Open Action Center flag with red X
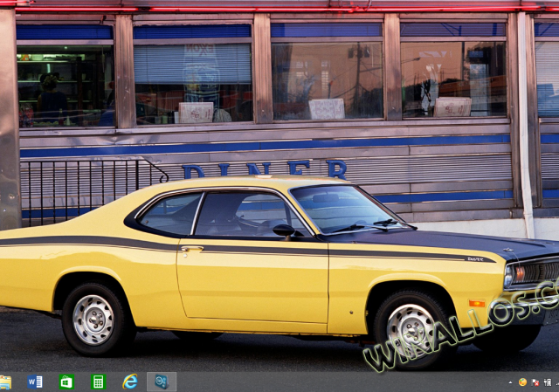 point(535,382)
